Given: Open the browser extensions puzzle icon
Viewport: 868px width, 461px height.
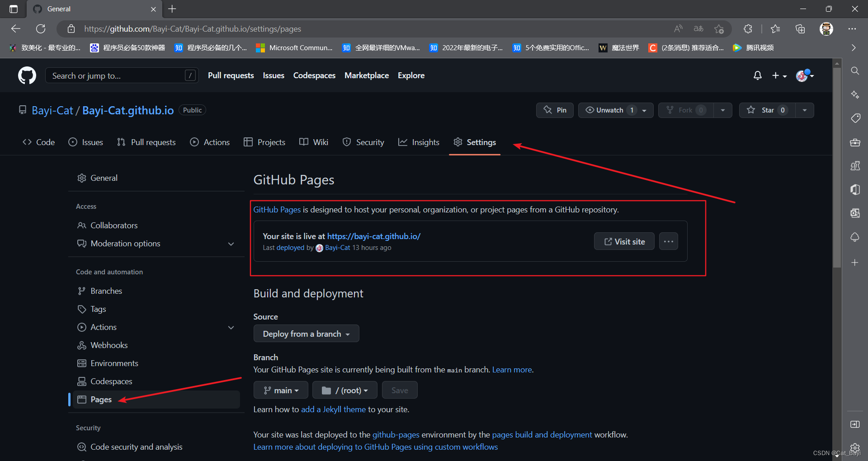Looking at the screenshot, I should pyautogui.click(x=748, y=29).
